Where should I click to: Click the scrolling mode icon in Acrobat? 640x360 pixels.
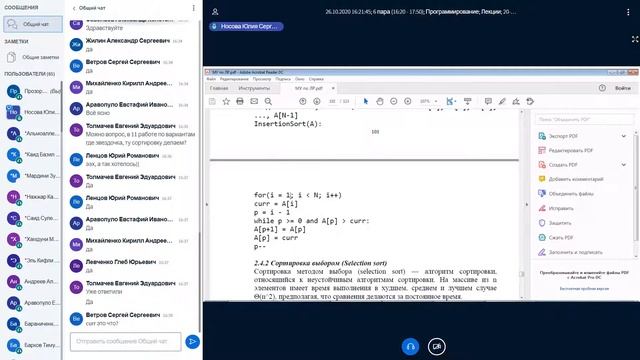pos(468,102)
